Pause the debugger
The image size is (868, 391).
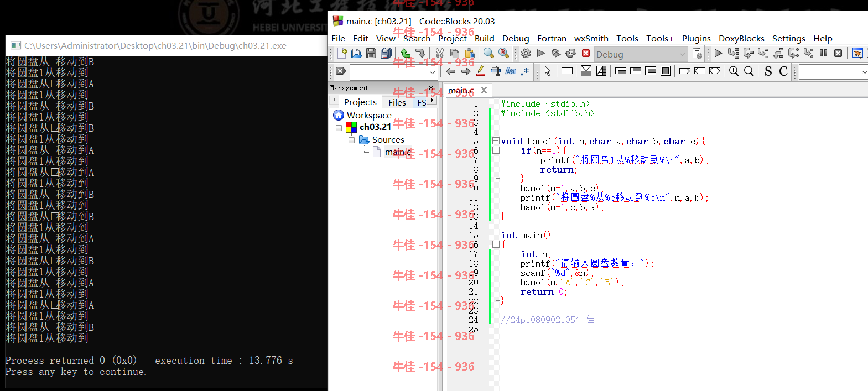pyautogui.click(x=823, y=54)
